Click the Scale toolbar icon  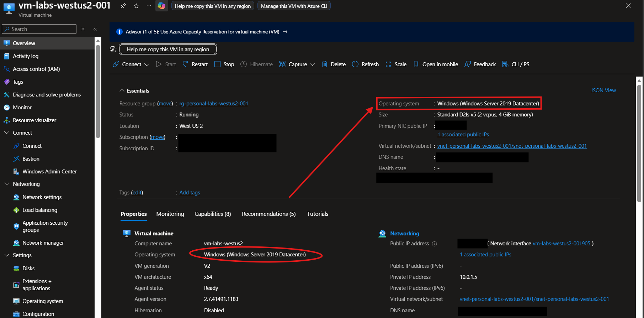388,64
